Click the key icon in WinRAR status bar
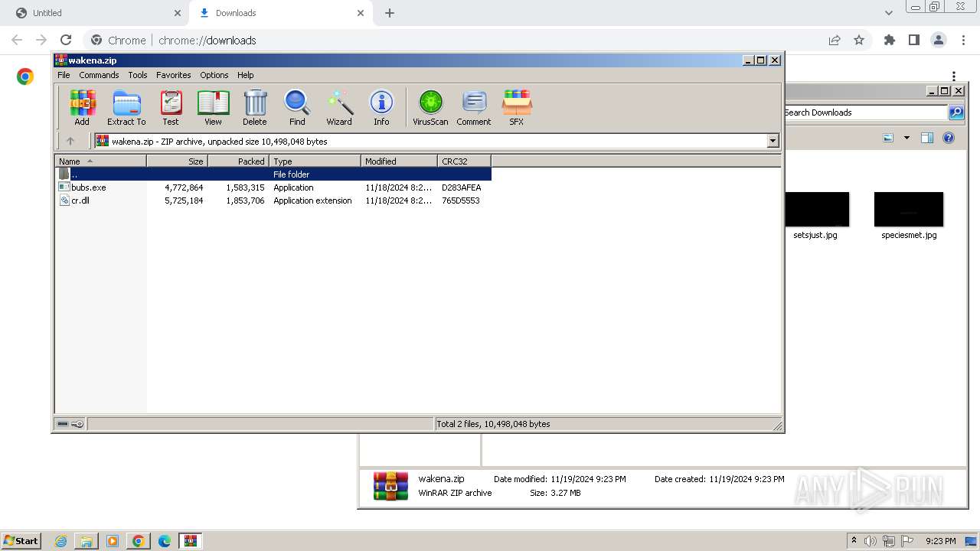 (77, 424)
